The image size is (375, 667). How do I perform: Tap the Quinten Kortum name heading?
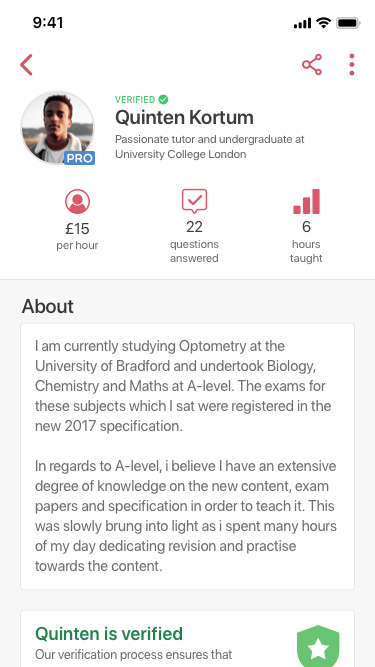click(x=184, y=117)
